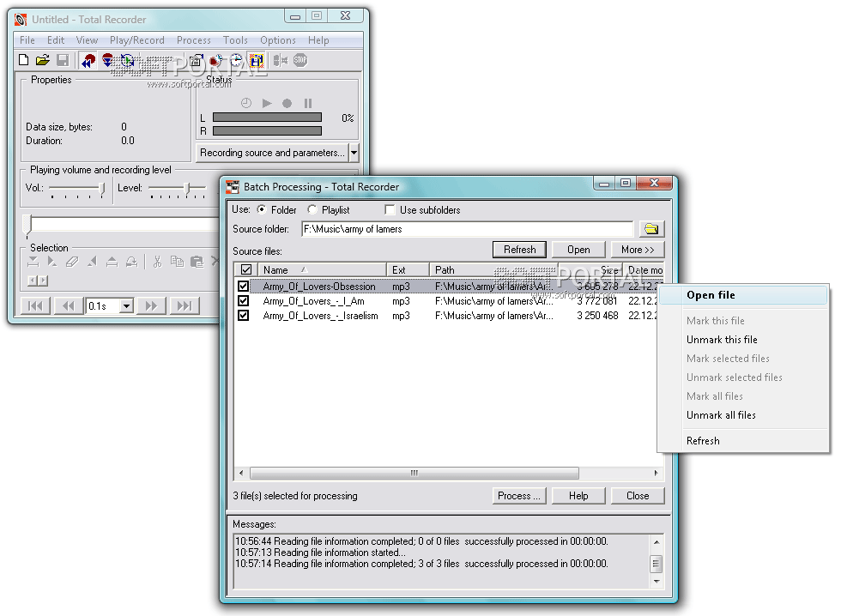The image size is (841, 616).
Task: Click the rewind double-arrow button
Action: (x=68, y=305)
